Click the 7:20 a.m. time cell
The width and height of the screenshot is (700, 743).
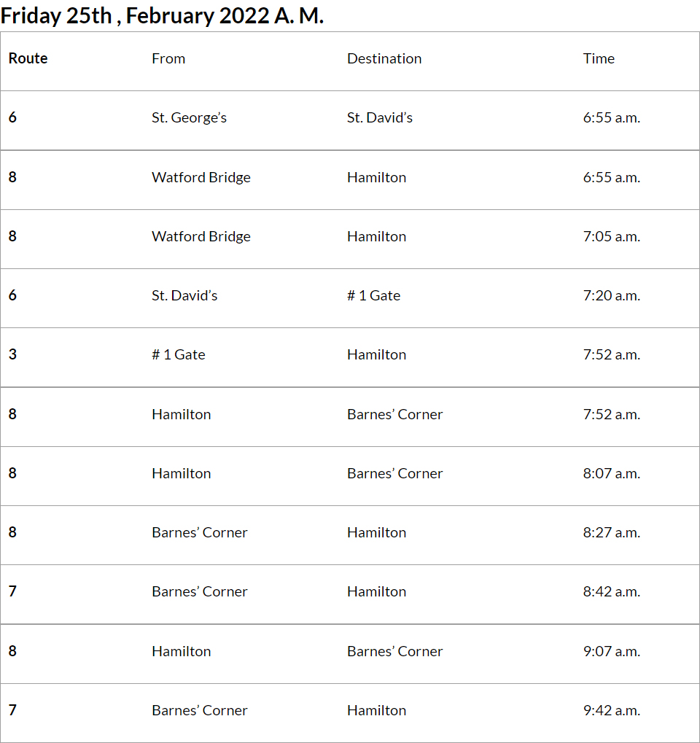[611, 295]
